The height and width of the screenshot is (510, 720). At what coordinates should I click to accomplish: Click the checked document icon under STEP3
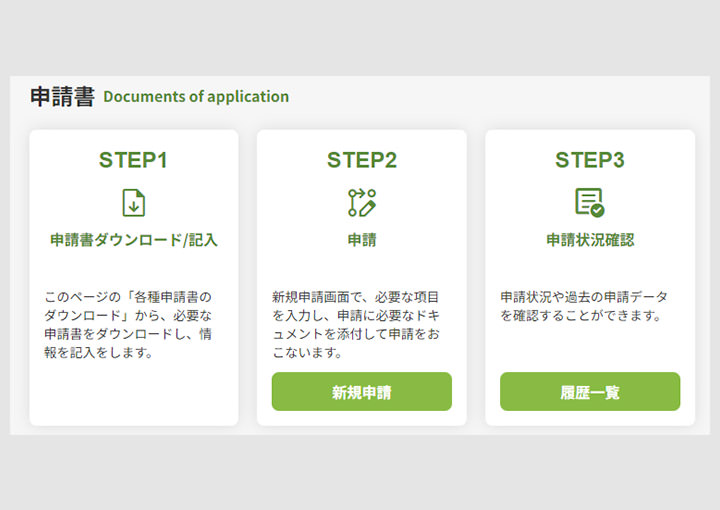[x=589, y=202]
